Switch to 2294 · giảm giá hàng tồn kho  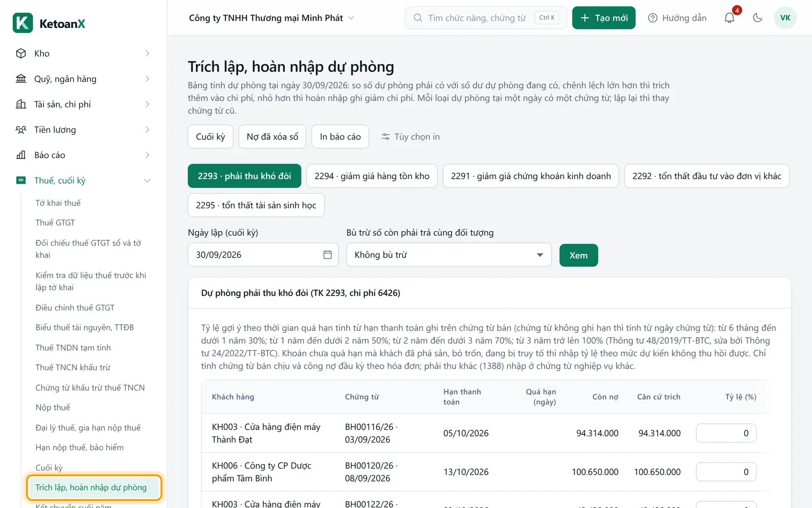tap(372, 176)
